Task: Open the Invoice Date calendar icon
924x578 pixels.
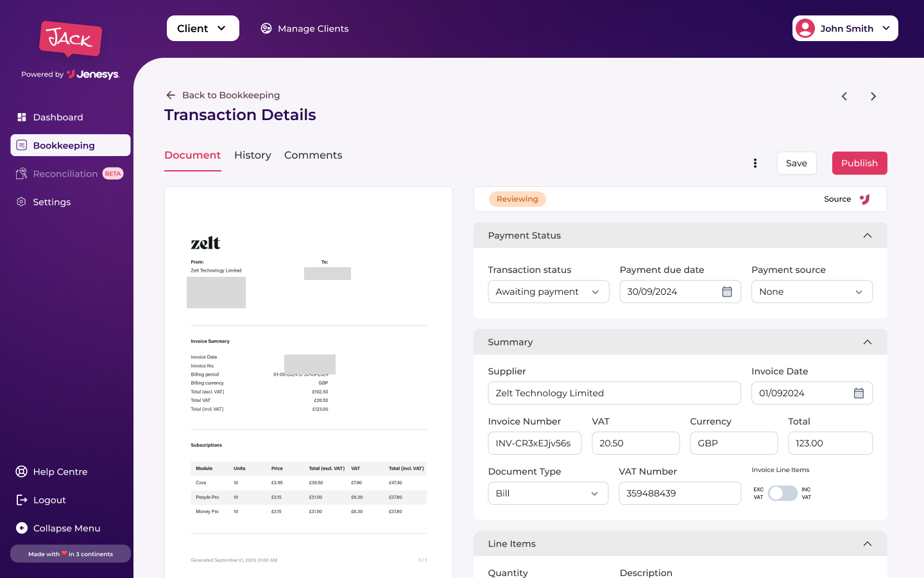Action: coord(859,393)
